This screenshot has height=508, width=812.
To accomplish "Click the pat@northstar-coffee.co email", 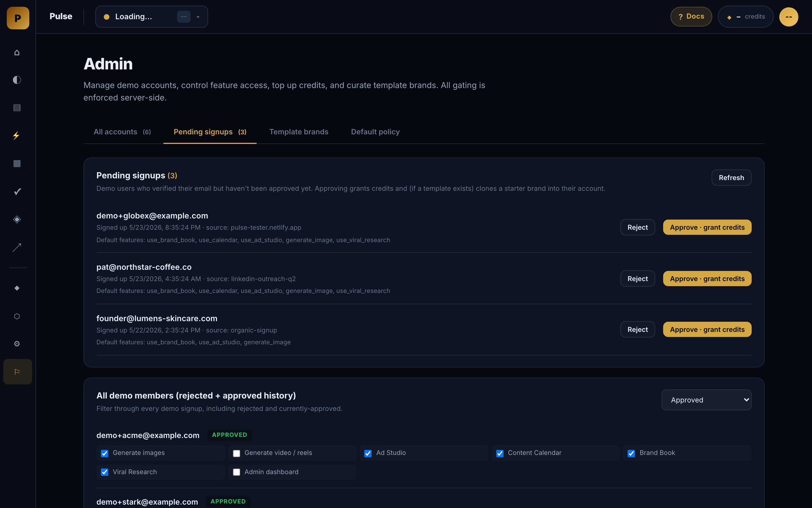I will [x=144, y=267].
